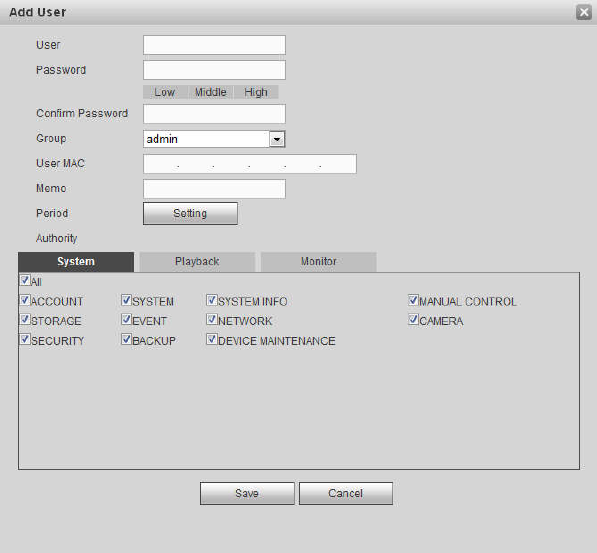Image resolution: width=597 pixels, height=553 pixels.
Task: Open Period Setting button
Action: coord(190,213)
